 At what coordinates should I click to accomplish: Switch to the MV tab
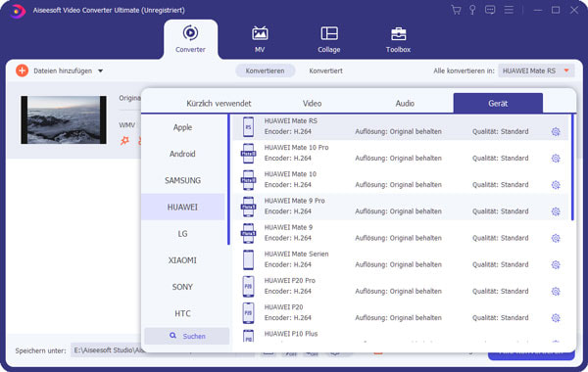[x=260, y=39]
